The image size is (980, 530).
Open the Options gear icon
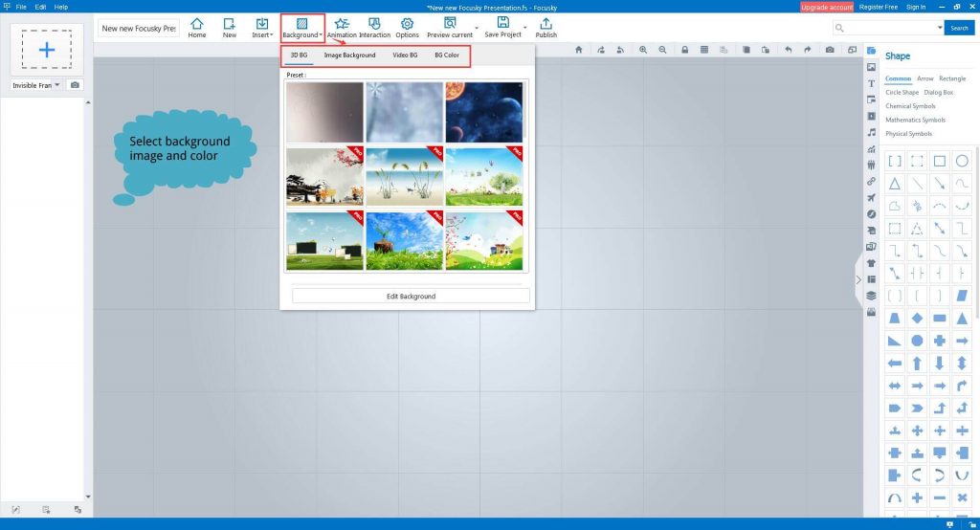coord(408,26)
